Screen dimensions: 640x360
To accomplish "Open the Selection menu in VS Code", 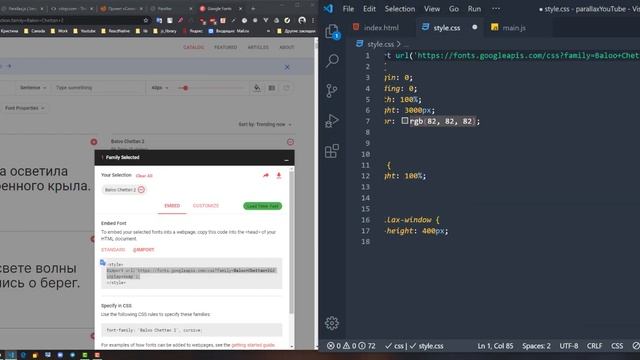I will click(400, 9).
